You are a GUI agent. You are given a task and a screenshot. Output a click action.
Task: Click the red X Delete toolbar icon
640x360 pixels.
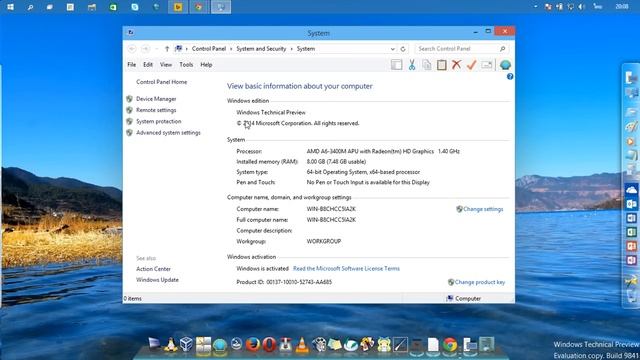456,65
